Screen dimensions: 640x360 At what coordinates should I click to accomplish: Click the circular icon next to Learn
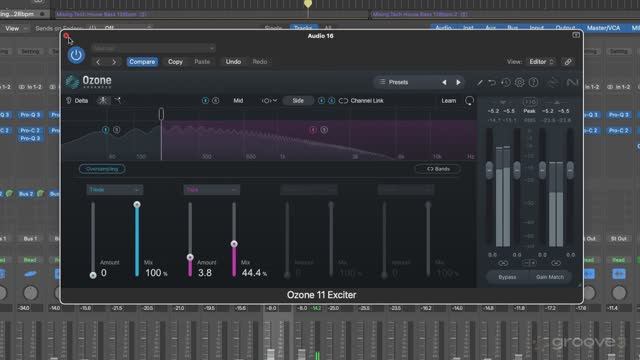pos(469,100)
